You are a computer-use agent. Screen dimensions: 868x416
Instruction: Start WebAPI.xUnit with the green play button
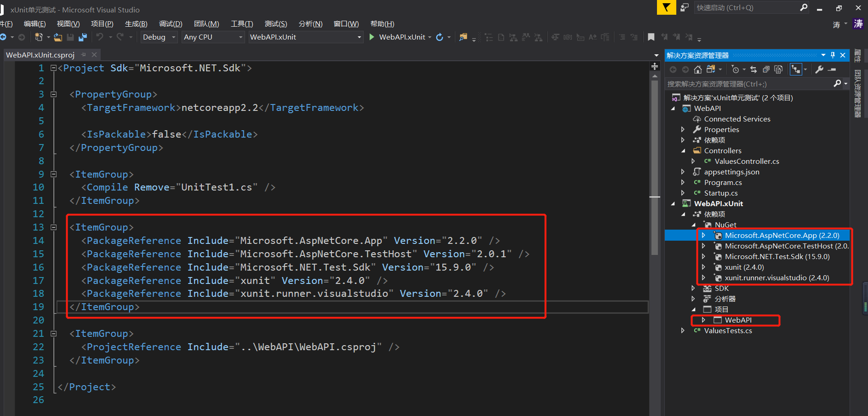tap(372, 37)
